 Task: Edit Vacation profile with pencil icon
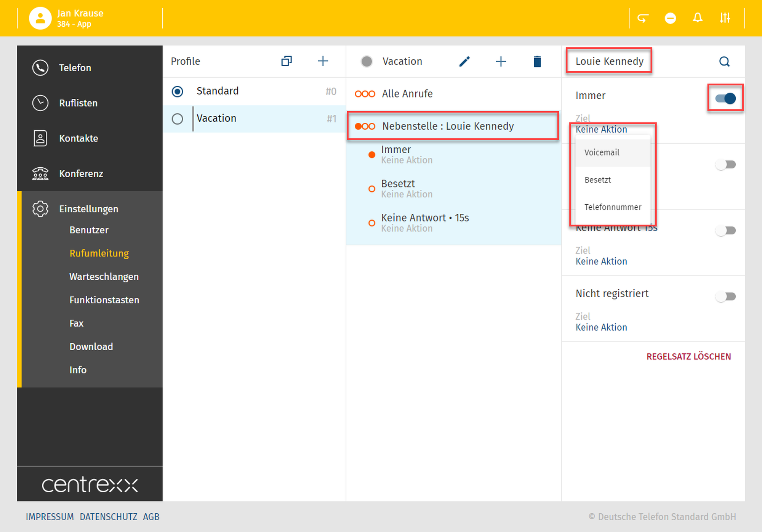[464, 61]
